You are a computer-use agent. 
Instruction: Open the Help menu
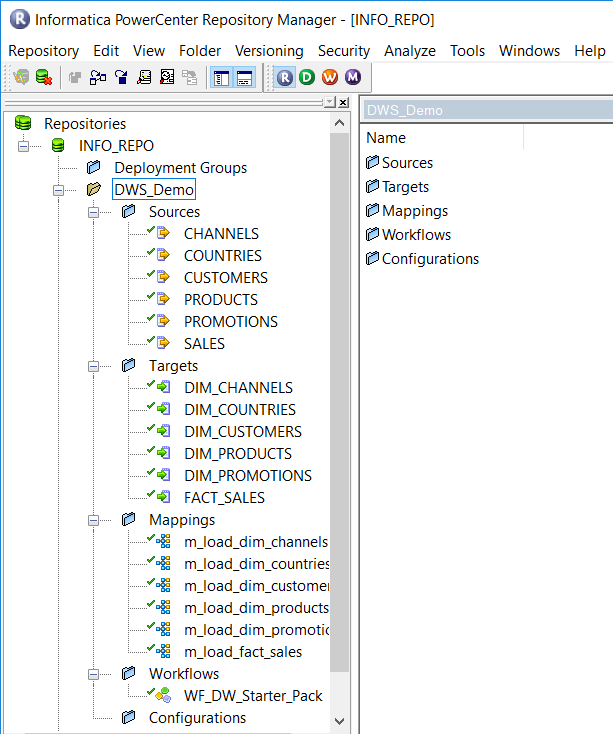point(590,51)
